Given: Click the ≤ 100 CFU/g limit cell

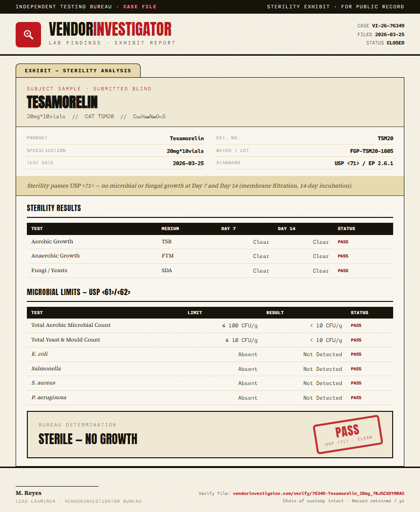Looking at the screenshot, I should tap(240, 325).
